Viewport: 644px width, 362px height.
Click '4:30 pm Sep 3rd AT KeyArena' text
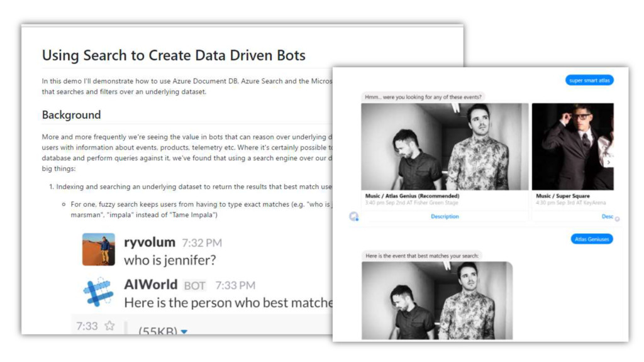(x=571, y=203)
